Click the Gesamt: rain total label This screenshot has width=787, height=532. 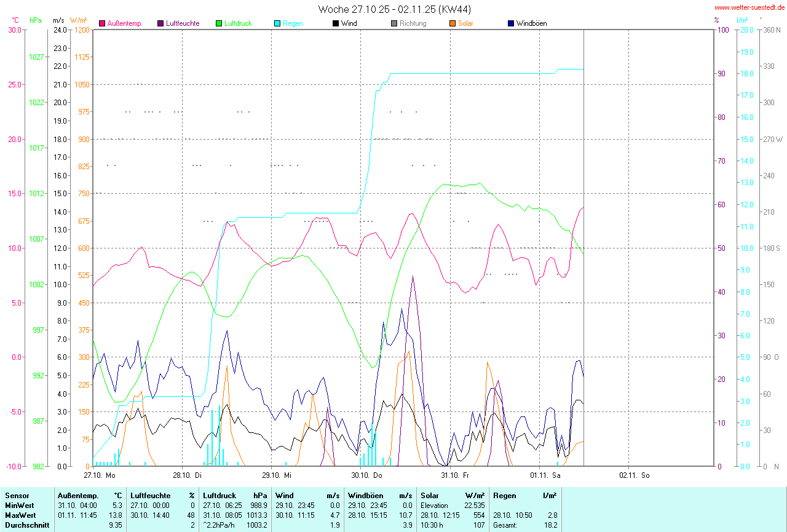click(505, 525)
